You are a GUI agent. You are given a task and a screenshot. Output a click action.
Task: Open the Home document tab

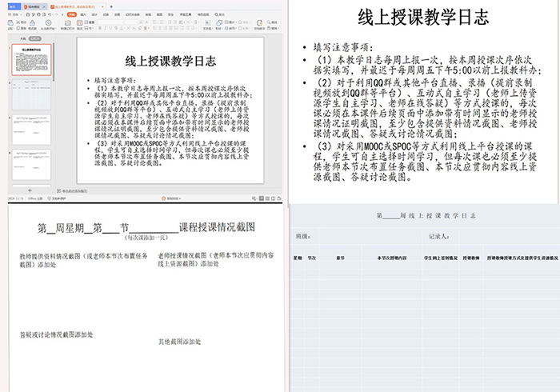(x=14, y=6)
